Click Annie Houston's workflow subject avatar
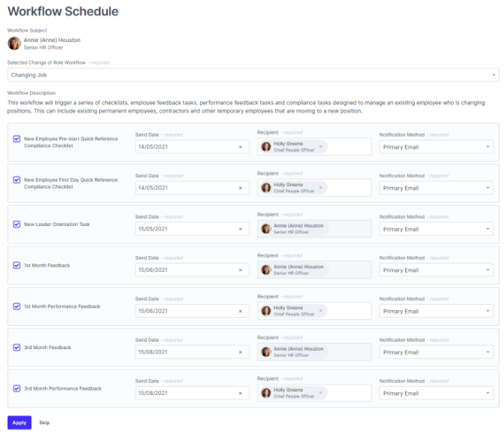The width and height of the screenshot is (504, 434). 14,44
